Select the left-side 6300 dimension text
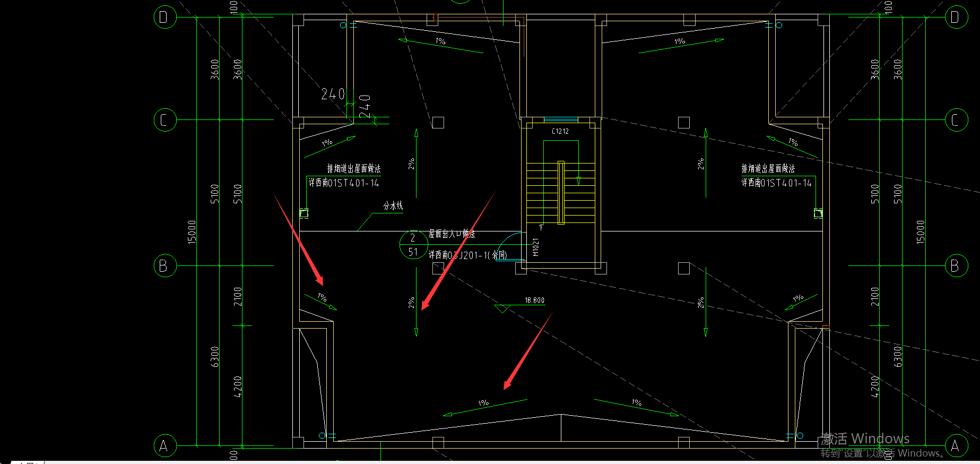Image resolution: width=980 pixels, height=464 pixels. tap(215, 357)
